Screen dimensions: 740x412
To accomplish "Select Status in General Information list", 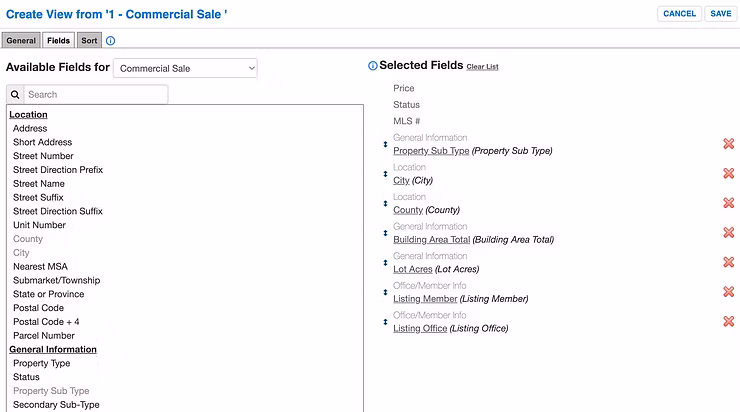I will 26,377.
